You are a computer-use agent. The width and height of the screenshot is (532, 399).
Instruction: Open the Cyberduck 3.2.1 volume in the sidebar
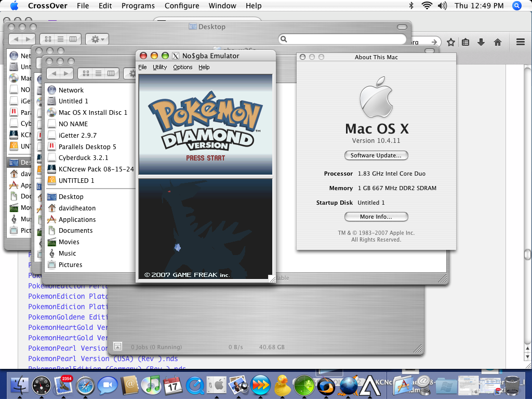(83, 158)
